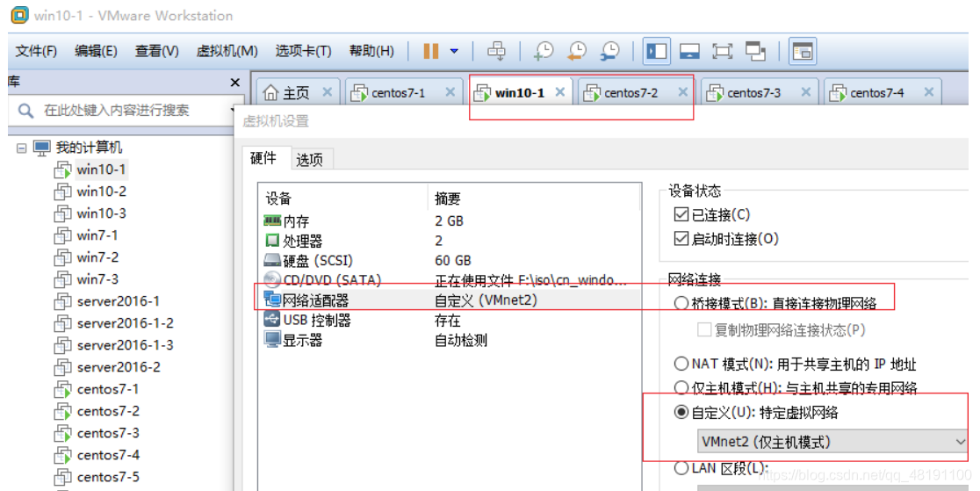The image size is (980, 491).
Task: Click the send Ctrl+Alt+Del icon
Action: click(496, 51)
